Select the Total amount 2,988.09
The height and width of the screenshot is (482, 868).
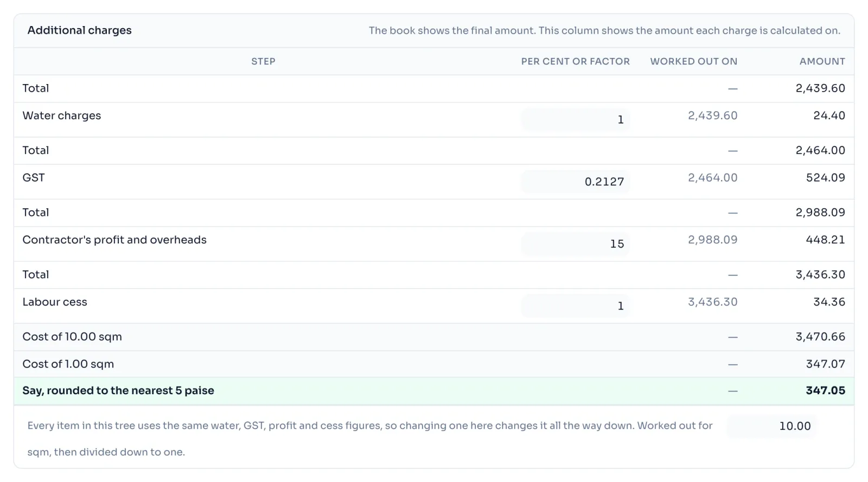(820, 213)
